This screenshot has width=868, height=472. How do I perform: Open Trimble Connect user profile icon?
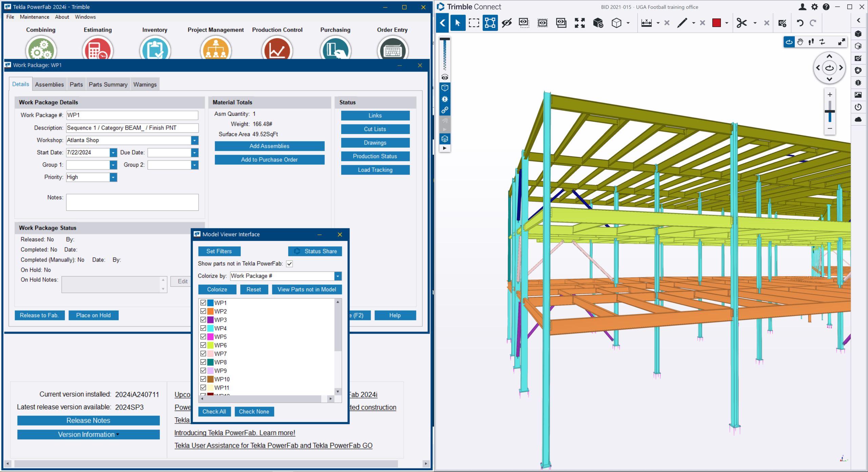(x=802, y=7)
